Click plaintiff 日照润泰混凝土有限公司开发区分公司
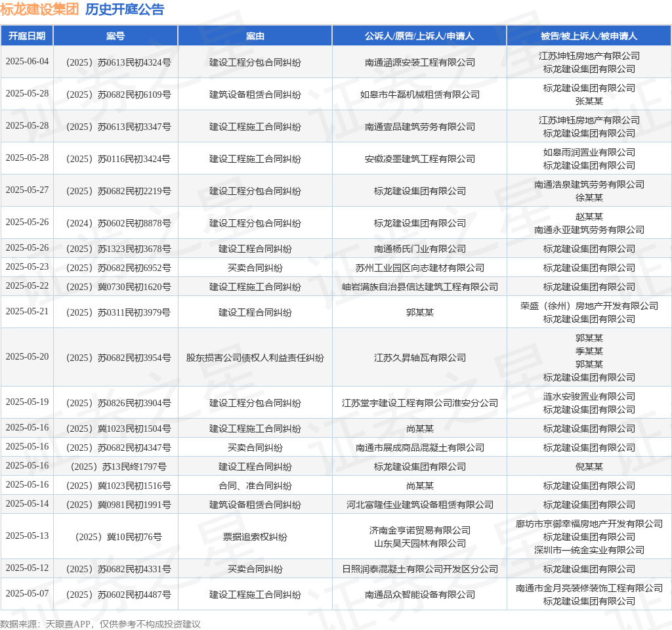The height and width of the screenshot is (630, 672). click(419, 569)
